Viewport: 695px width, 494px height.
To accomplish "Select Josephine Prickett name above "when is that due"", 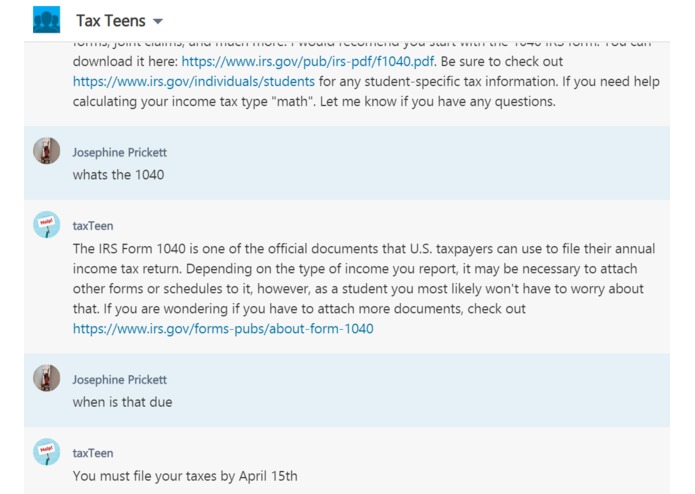I will tap(120, 380).
